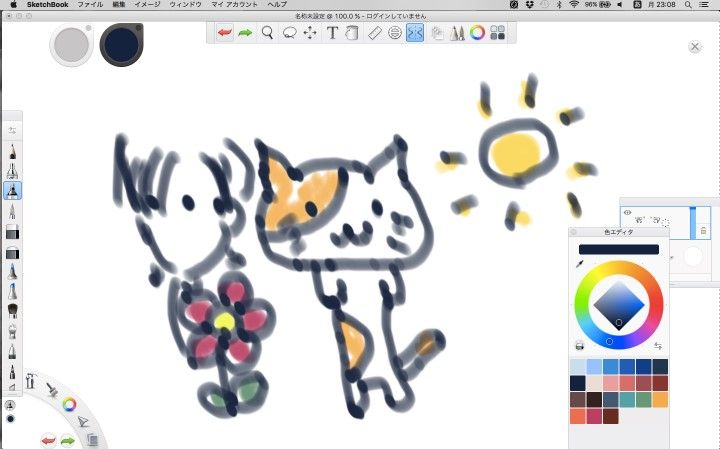The image size is (720, 449).
Task: Toggle the layers editor icon in the top toolbar
Action: coord(437,33)
